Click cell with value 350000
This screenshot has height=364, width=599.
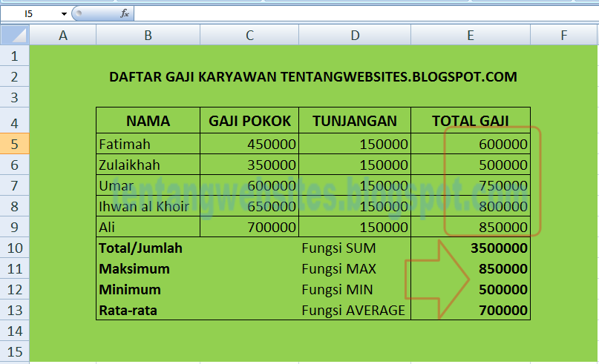point(249,165)
